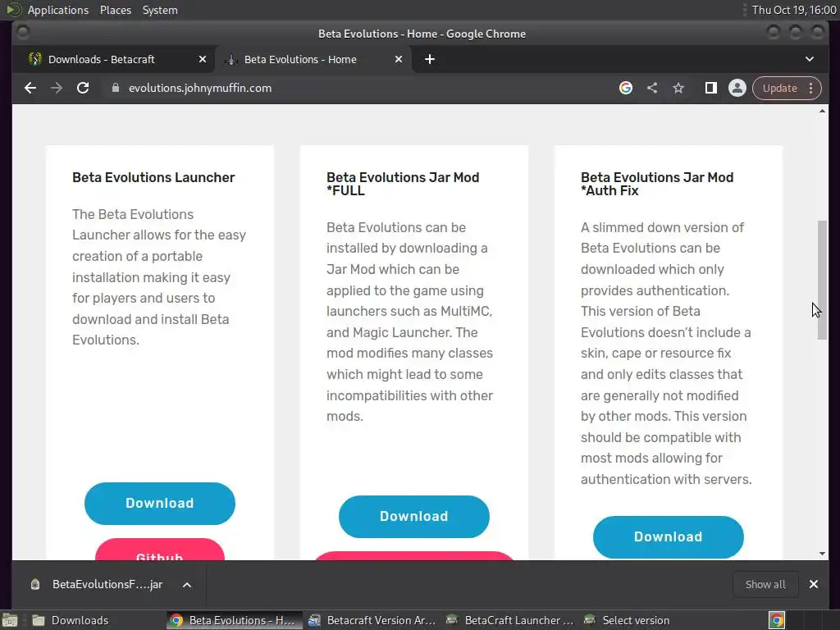The width and height of the screenshot is (840, 630).
Task: Reload the current page
Action: click(83, 88)
